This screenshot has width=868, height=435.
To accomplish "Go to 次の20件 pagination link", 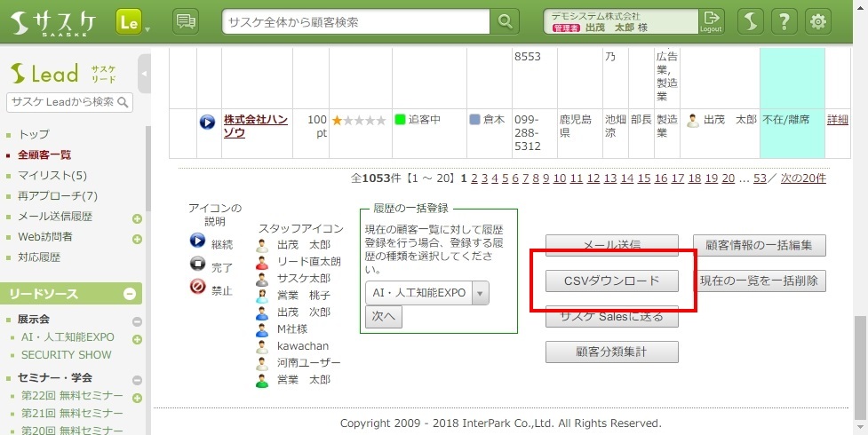I will pos(802,178).
